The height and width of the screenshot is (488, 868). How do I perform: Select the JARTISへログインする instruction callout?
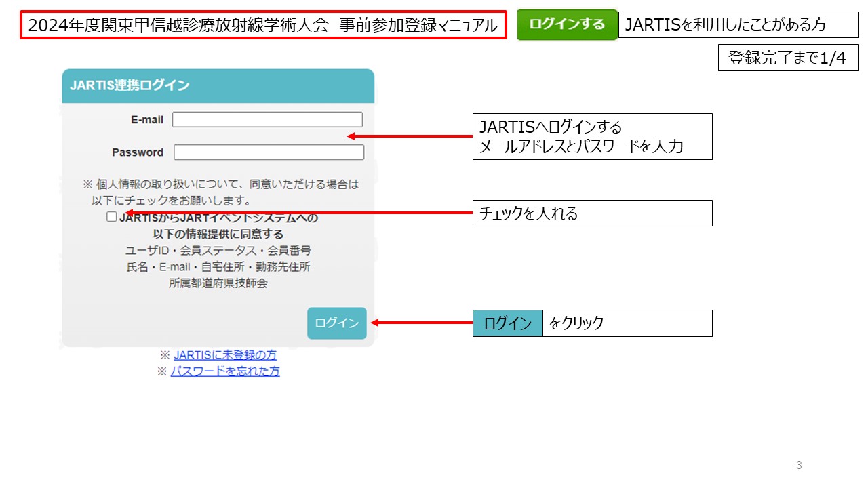pyautogui.click(x=592, y=136)
